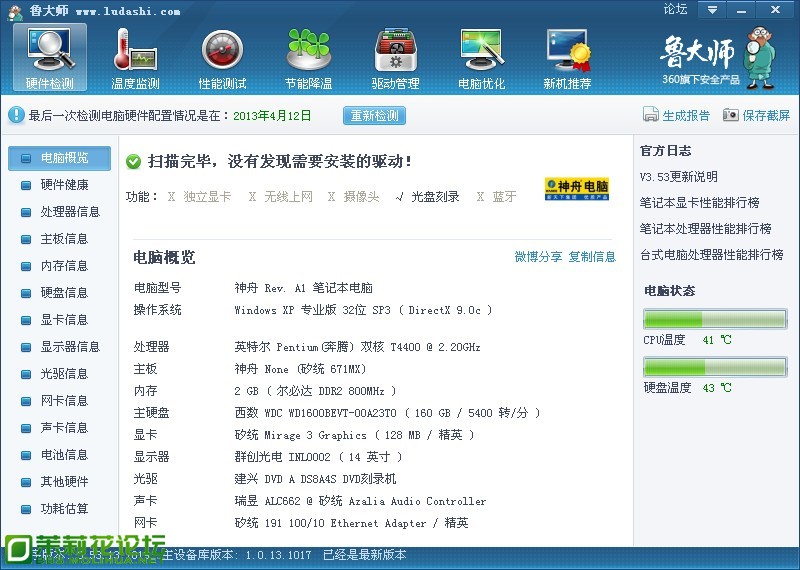Click the 保存截屏 camera icon

point(731,115)
